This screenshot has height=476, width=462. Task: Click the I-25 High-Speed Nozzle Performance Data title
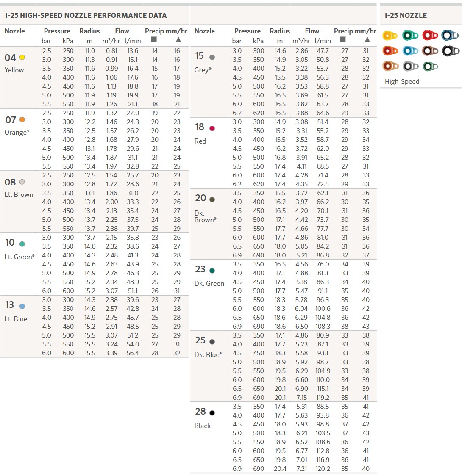[x=86, y=15]
